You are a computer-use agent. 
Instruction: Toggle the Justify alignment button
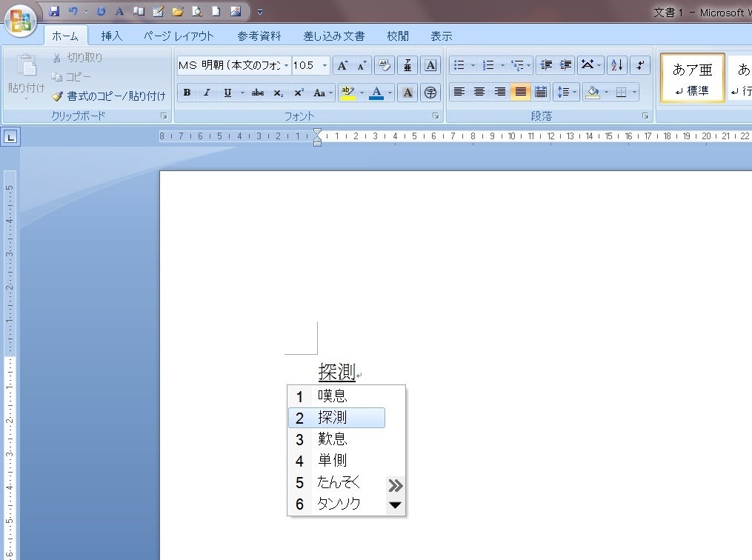click(520, 92)
